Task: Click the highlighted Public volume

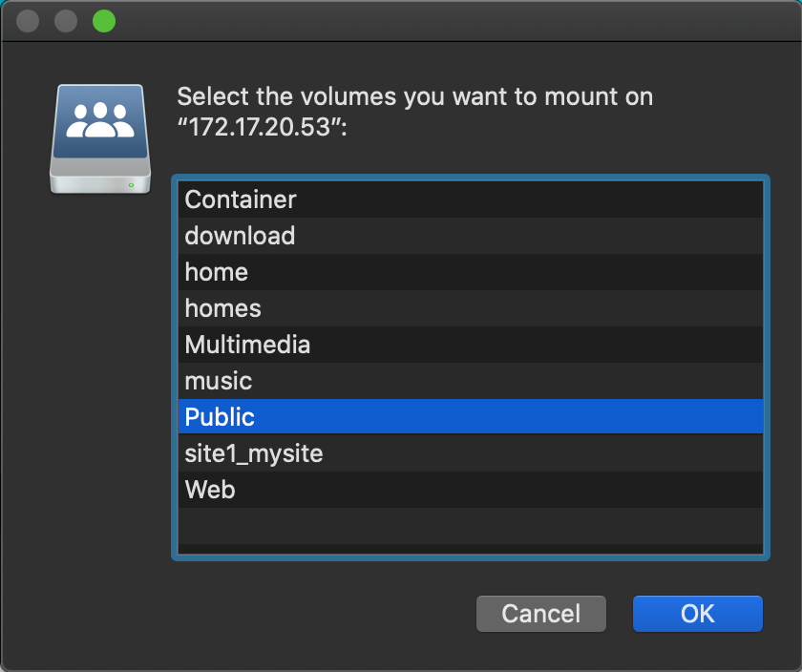Action: click(x=471, y=417)
